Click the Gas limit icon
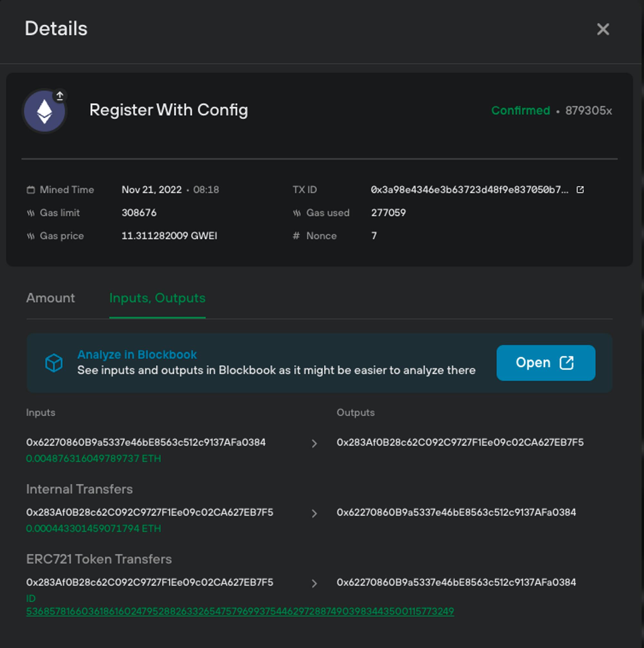The height and width of the screenshot is (648, 644). (x=31, y=213)
